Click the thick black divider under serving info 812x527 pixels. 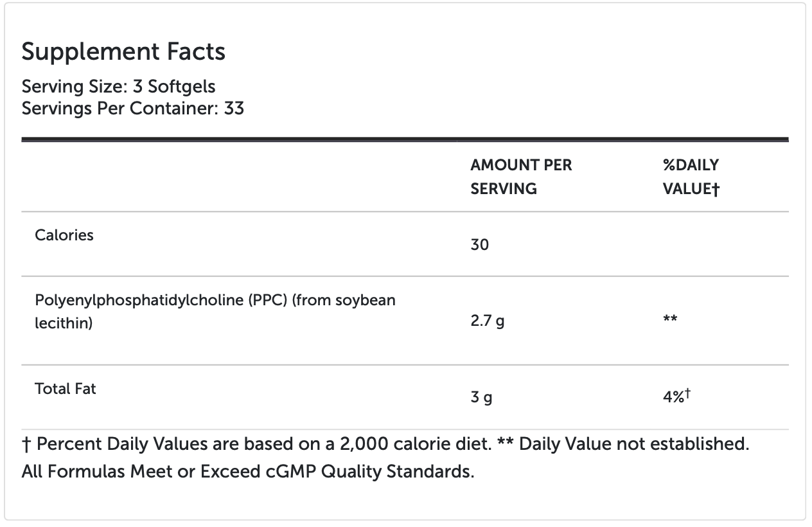405,139
